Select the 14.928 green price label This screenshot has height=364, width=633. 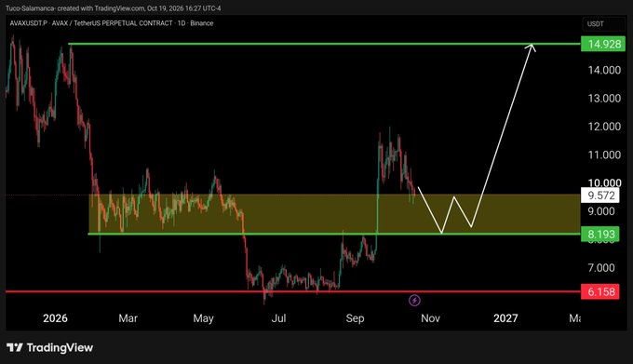point(602,44)
